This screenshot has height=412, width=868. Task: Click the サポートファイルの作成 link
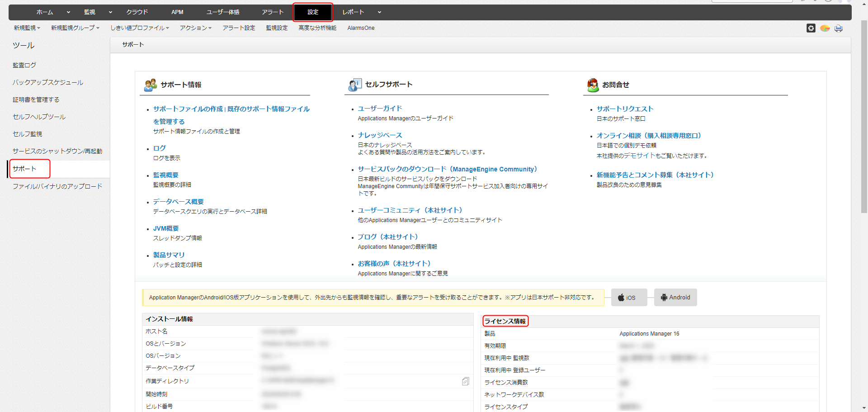click(188, 109)
